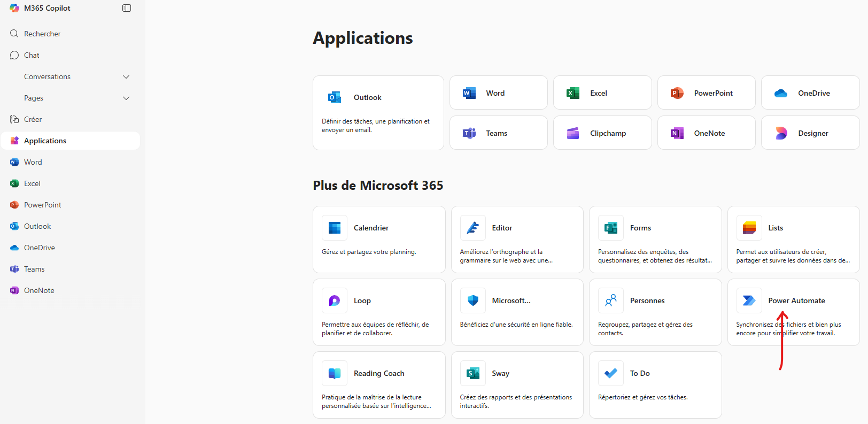Open the Power Automate card title

[x=796, y=300]
